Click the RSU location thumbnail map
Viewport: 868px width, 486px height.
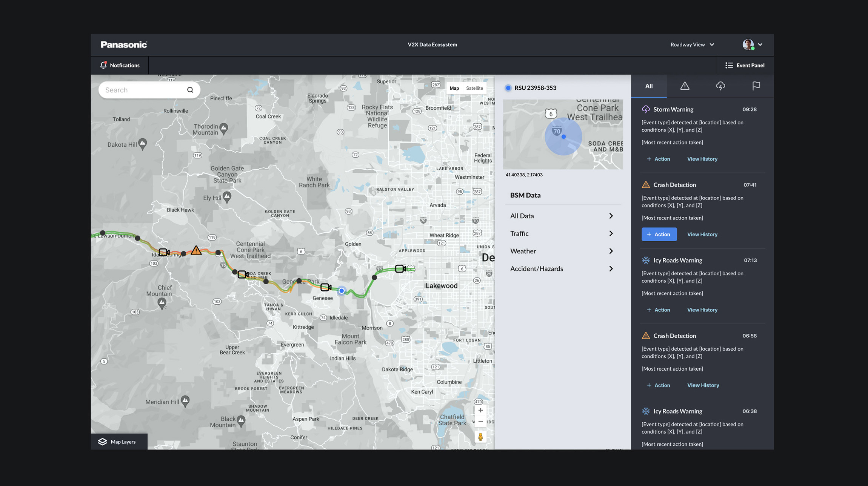(x=563, y=134)
